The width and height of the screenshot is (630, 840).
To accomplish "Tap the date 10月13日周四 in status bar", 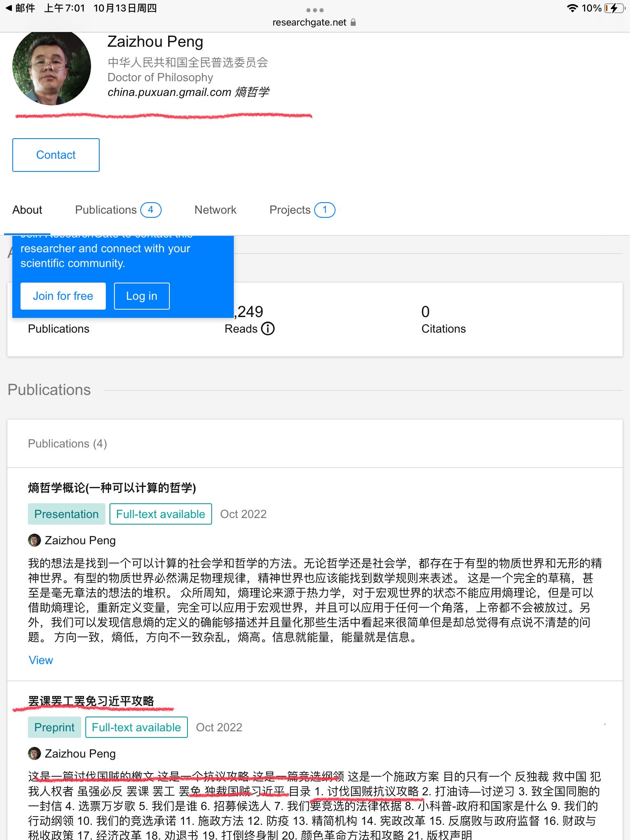I will 125,8.
